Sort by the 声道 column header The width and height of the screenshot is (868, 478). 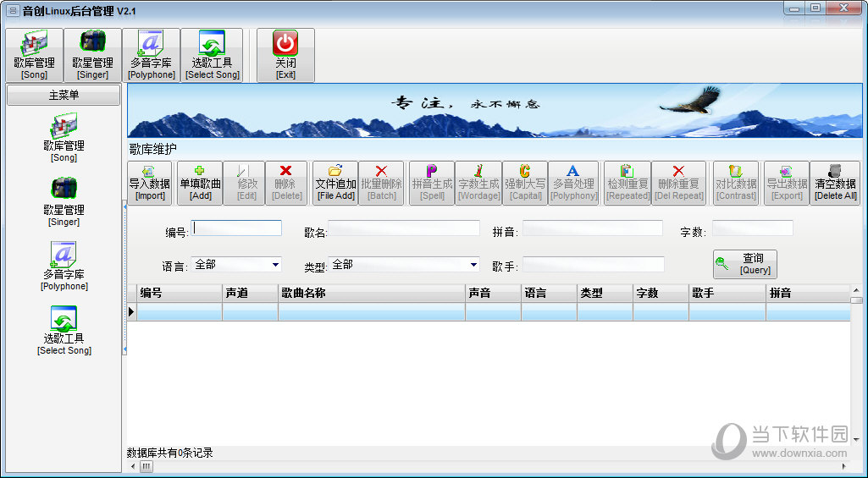coord(250,294)
